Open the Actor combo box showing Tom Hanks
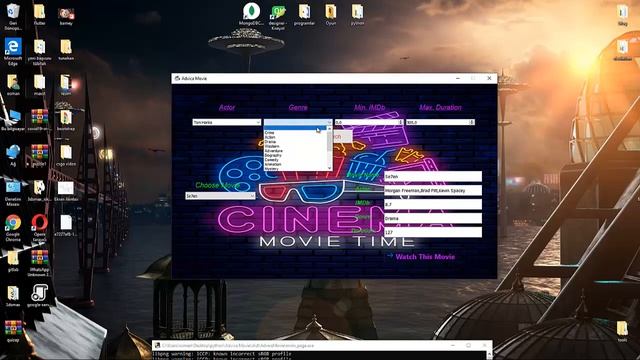The height and width of the screenshot is (360, 640). click(227, 122)
